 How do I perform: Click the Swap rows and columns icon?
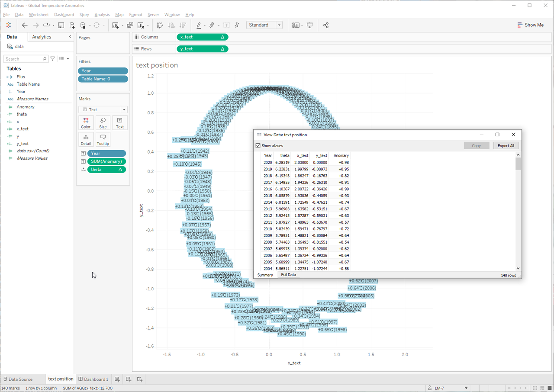click(x=160, y=25)
